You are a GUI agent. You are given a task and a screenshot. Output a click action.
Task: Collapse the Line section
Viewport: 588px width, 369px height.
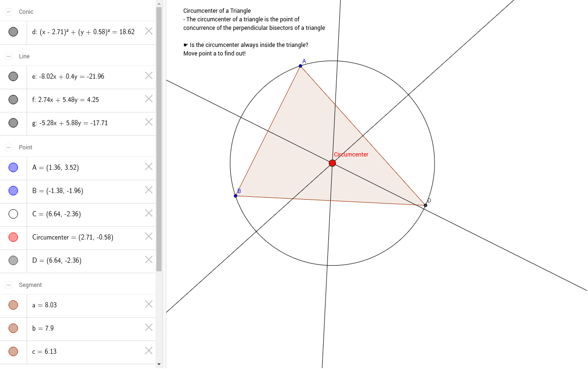[8, 55]
